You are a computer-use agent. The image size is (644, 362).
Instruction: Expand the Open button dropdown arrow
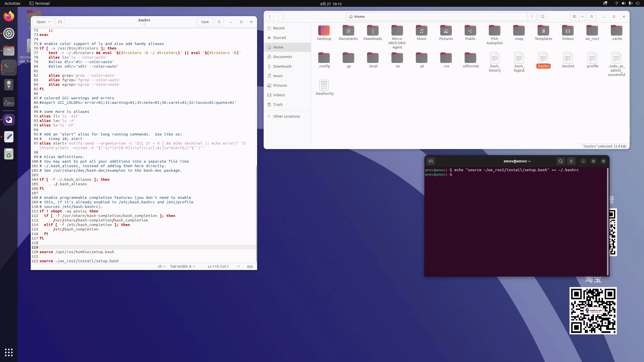(x=50, y=22)
